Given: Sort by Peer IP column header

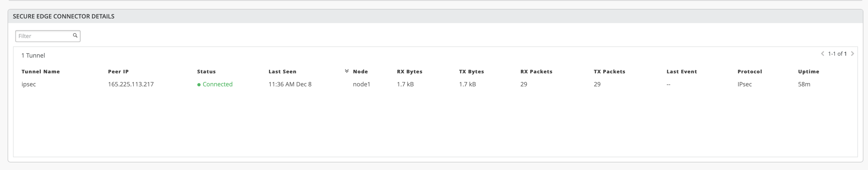Looking at the screenshot, I should click(x=118, y=71).
